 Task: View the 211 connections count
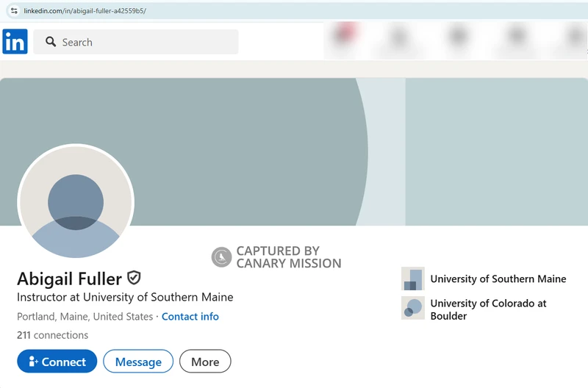[52, 335]
